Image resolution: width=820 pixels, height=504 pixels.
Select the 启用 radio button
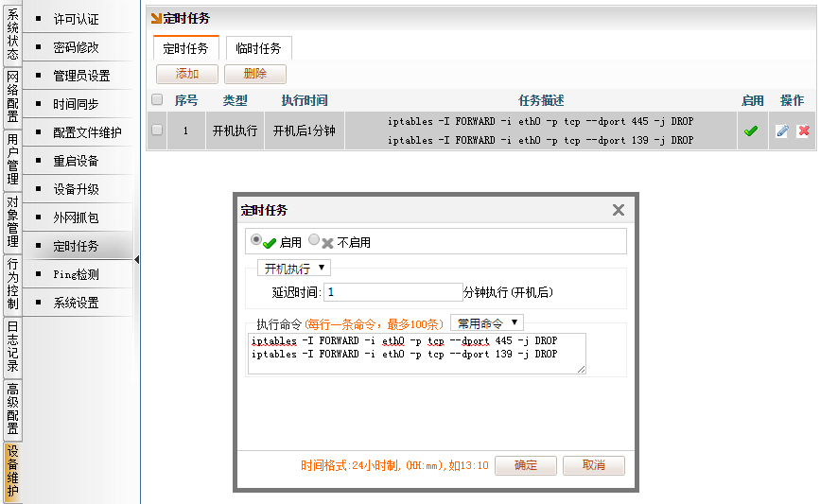tap(256, 241)
